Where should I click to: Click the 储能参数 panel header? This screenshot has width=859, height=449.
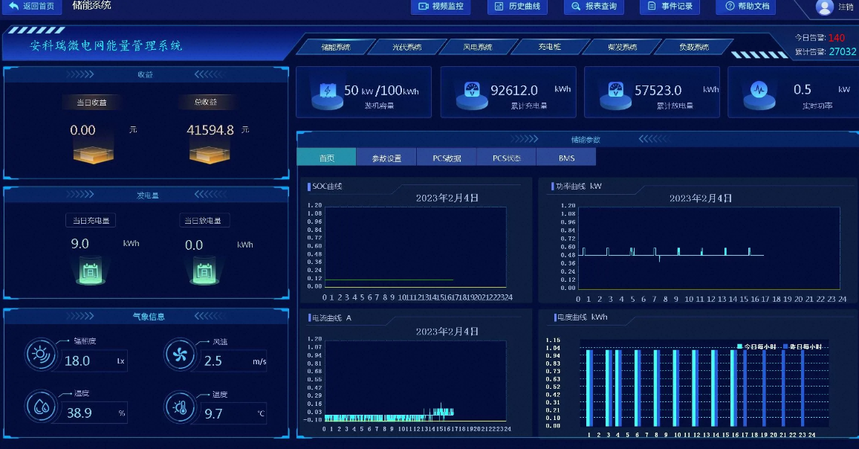(x=585, y=140)
